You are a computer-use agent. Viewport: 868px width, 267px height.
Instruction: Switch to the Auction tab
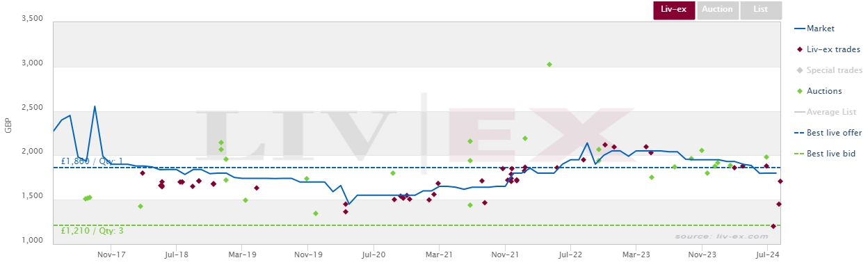716,10
